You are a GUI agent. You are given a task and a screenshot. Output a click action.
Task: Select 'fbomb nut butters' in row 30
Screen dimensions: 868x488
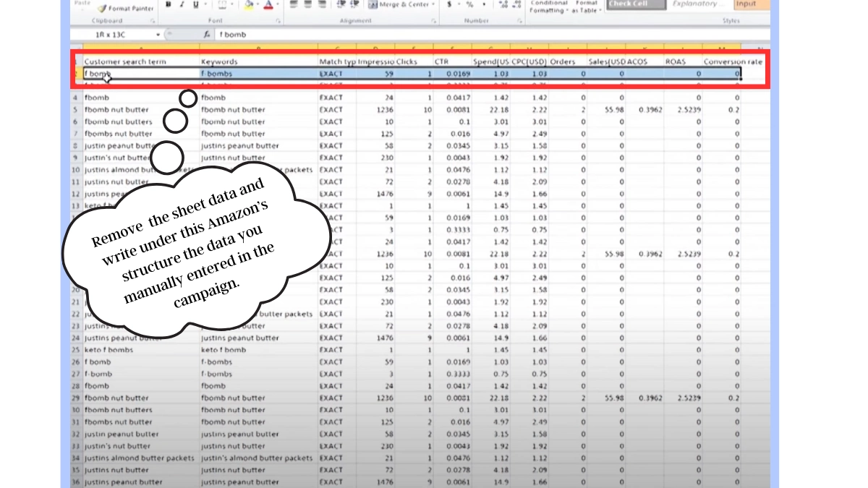[141, 410]
